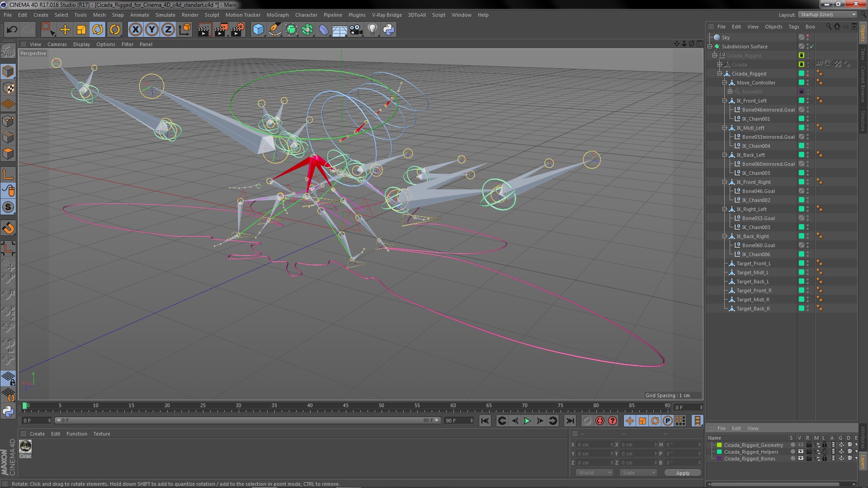Image resolution: width=868 pixels, height=488 pixels.
Task: Select the Target_Front_L object
Action: click(x=753, y=263)
